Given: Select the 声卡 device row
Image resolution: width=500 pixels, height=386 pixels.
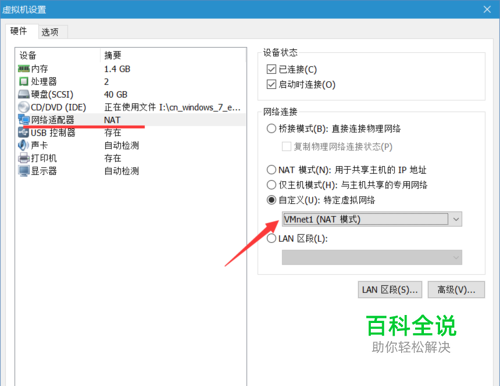Looking at the screenshot, I should (x=131, y=145).
